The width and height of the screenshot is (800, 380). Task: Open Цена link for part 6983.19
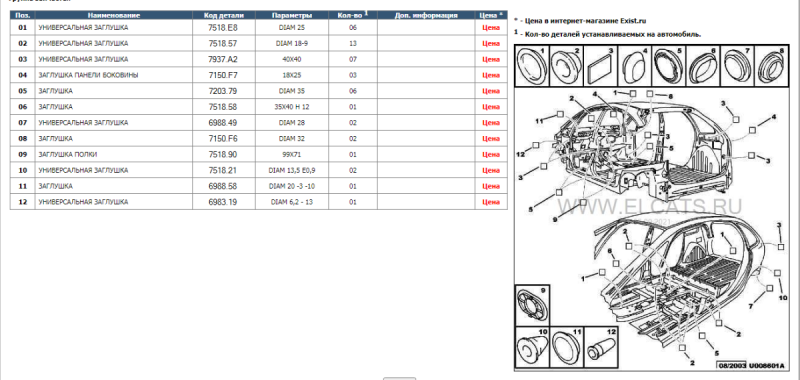(491, 201)
